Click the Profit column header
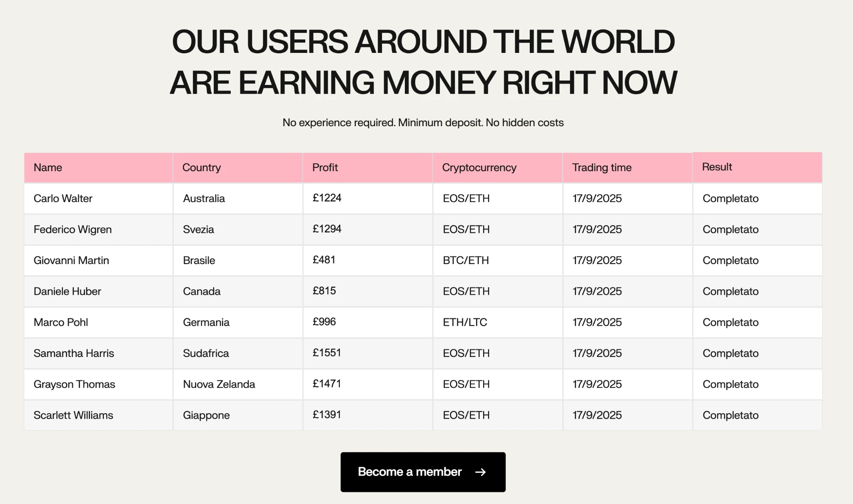This screenshot has width=853, height=504. (368, 167)
